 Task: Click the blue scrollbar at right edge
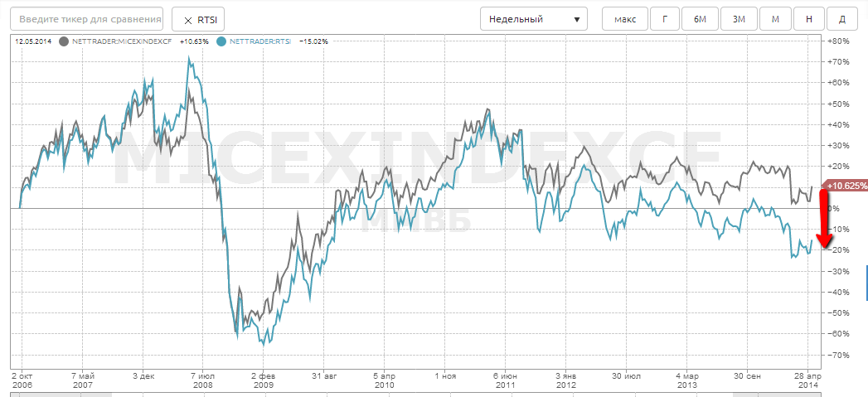point(866,283)
